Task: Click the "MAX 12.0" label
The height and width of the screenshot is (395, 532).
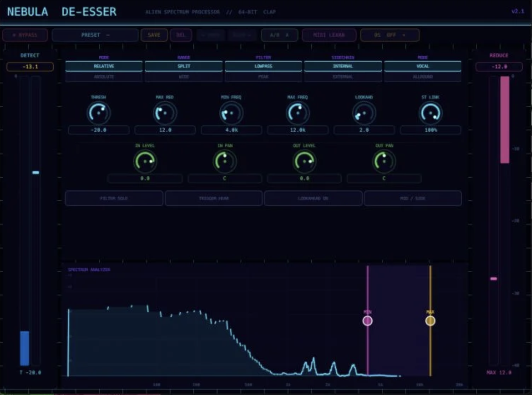Action: click(x=499, y=372)
